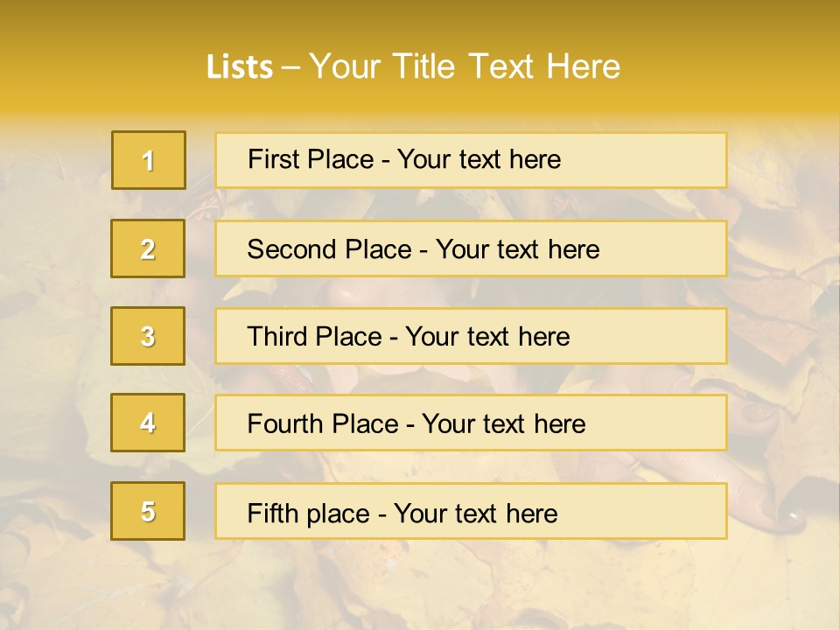Click empty right end of Fifth place box
This screenshot has height=630, width=840.
(665, 511)
